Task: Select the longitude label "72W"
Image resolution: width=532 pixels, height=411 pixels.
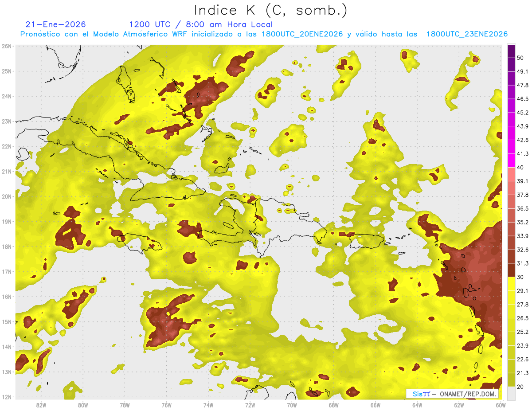Action: tap(250, 405)
